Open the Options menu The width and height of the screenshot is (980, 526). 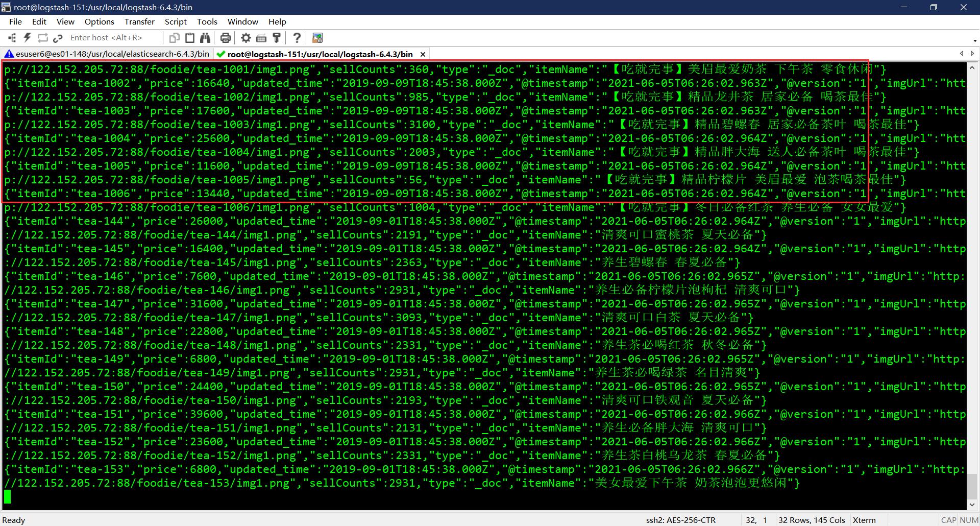coord(99,21)
